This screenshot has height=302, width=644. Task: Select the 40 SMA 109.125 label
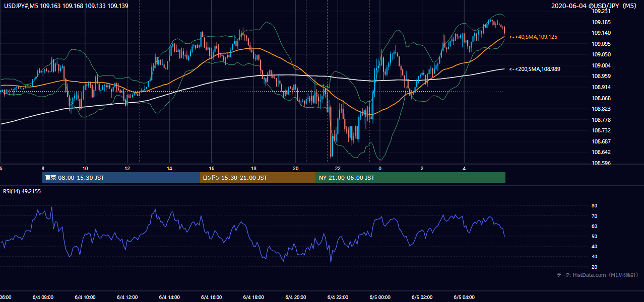pos(533,37)
